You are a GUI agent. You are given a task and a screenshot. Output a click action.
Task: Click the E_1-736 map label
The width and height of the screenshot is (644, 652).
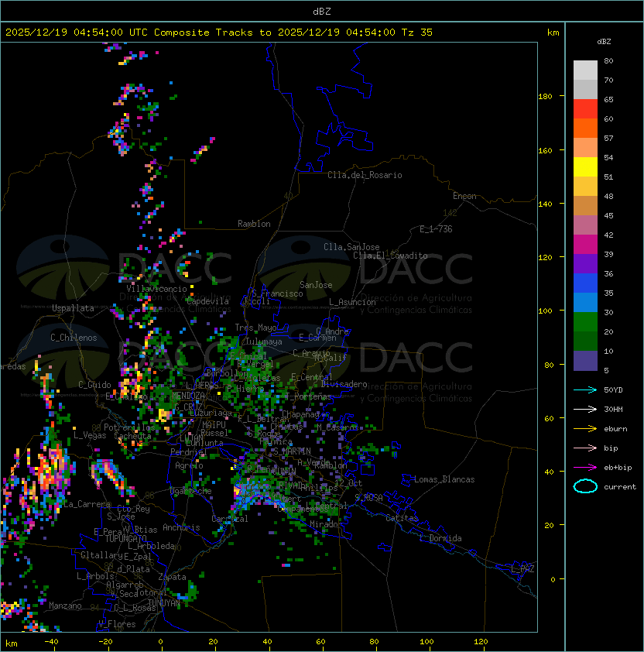[x=436, y=229]
